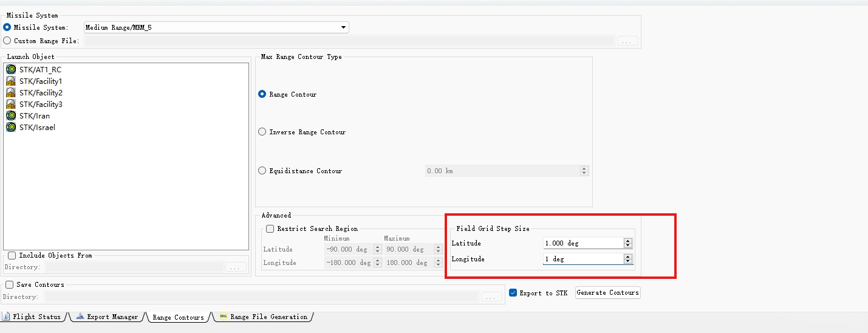The width and height of the screenshot is (868, 333).
Task: Open the Range Contours tab
Action: point(178,317)
